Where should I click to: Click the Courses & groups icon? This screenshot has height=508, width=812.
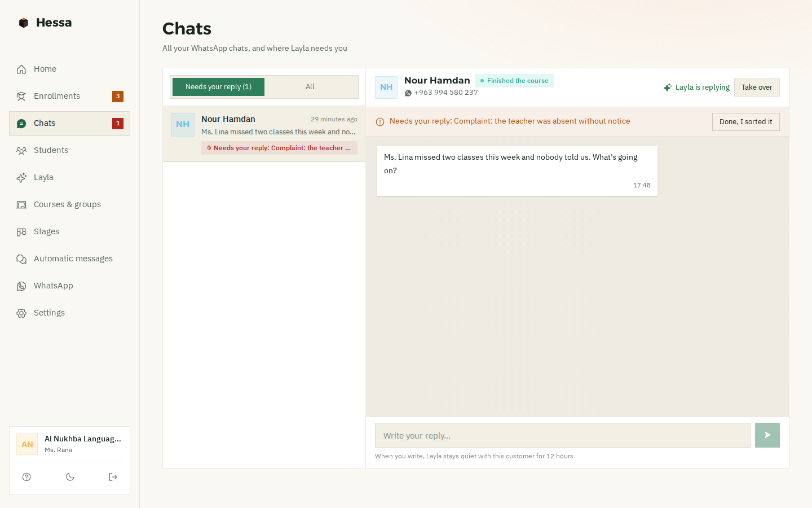point(21,204)
